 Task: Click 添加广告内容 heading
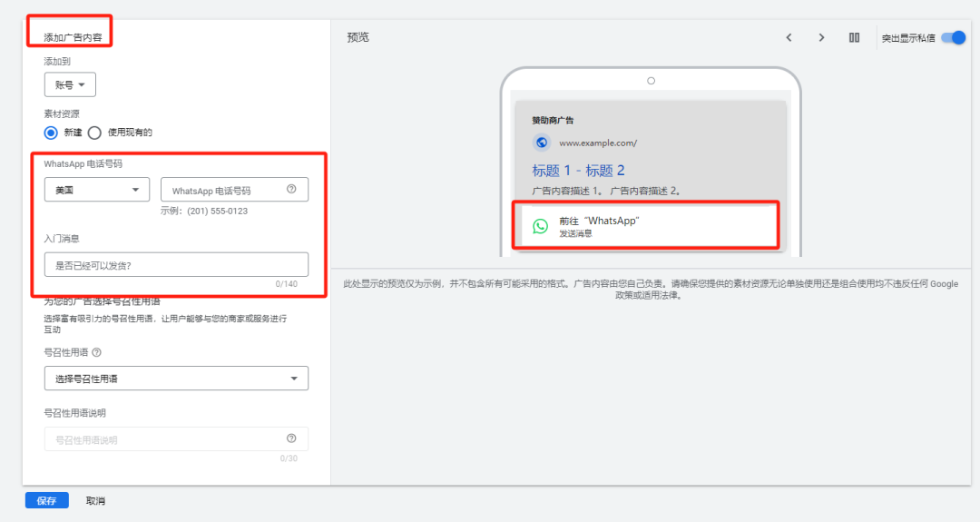click(73, 37)
